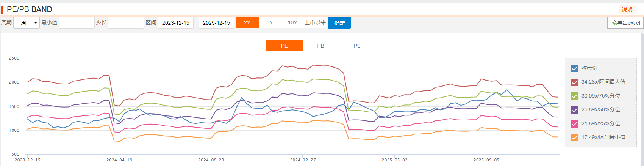Click the 最小值 input field
Screen dimensions: 644x166
(77, 23)
